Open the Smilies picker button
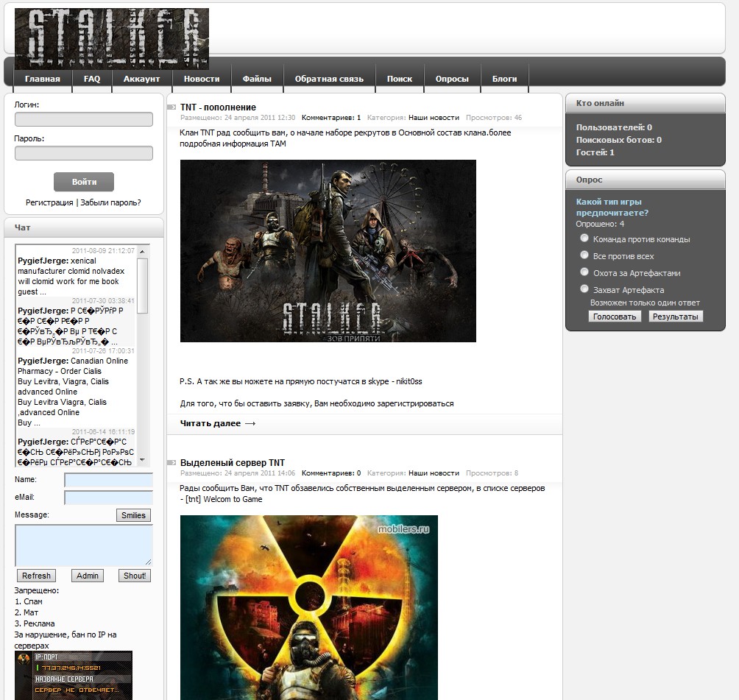 pyautogui.click(x=133, y=515)
